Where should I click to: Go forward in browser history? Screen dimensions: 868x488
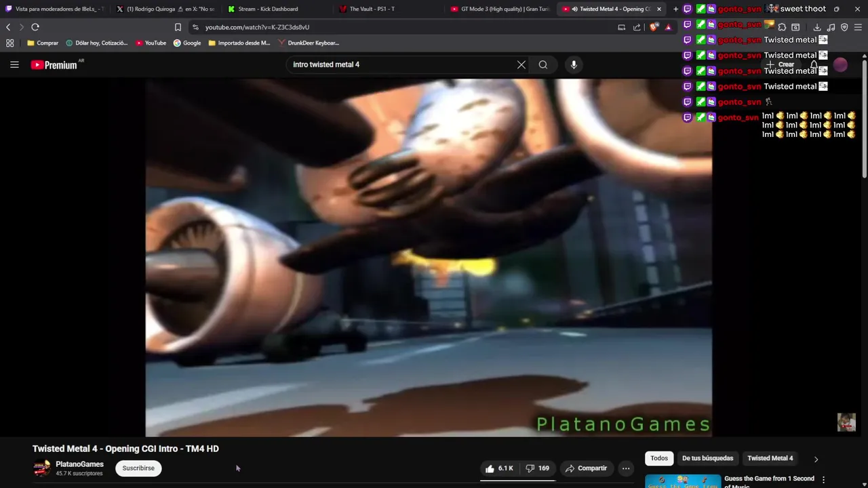click(21, 27)
